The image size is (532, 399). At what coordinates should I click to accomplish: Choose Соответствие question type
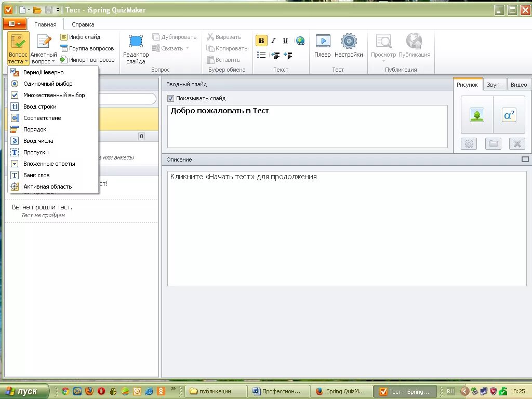coord(54,118)
